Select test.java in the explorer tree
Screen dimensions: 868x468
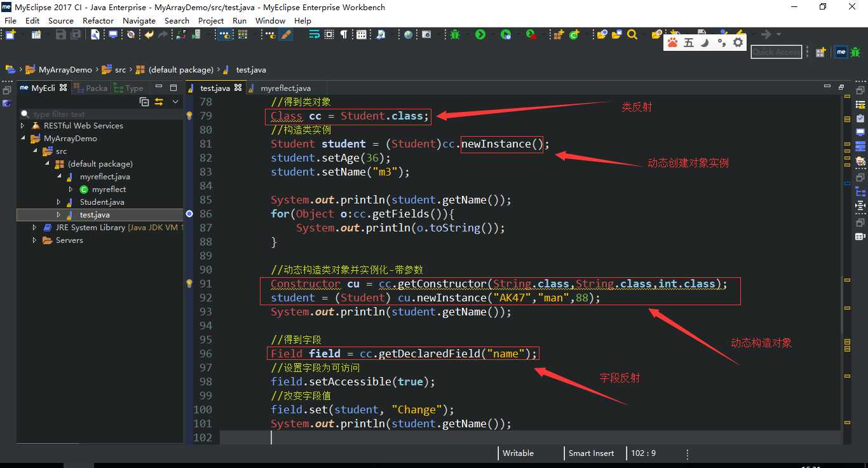[x=95, y=215]
